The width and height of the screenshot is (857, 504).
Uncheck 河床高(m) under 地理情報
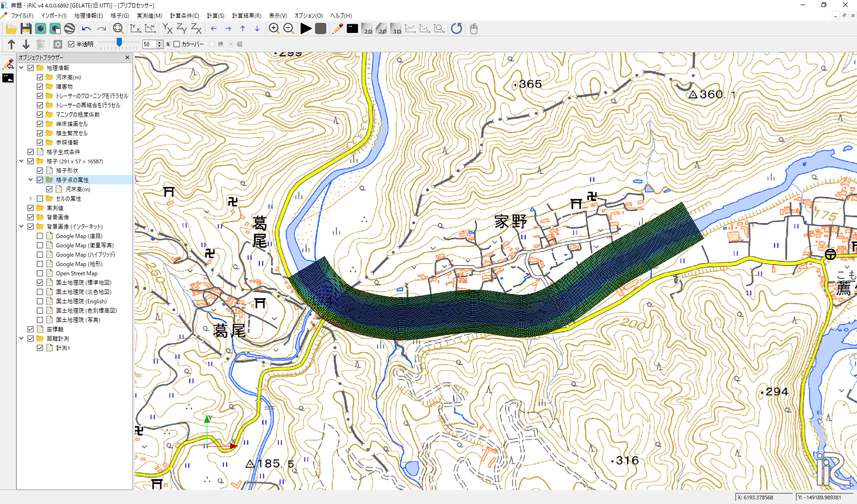coord(40,77)
